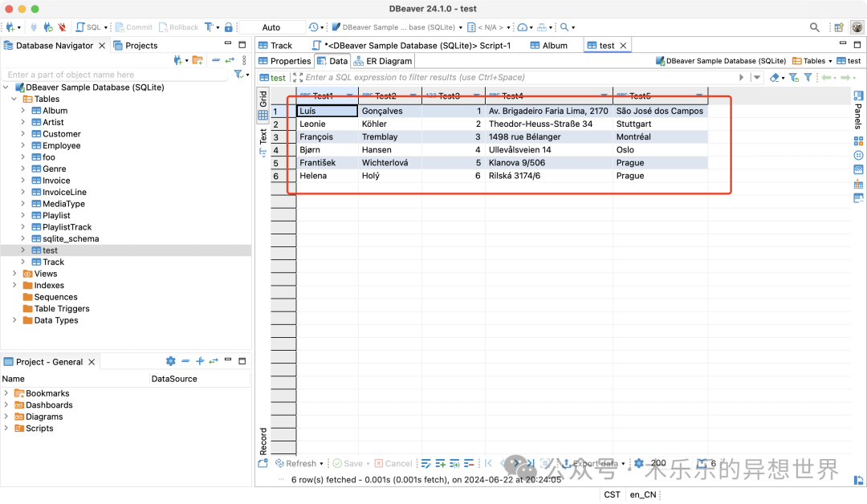The width and height of the screenshot is (867, 504).
Task: Click the perspective grid icon at top right
Action: point(839,27)
